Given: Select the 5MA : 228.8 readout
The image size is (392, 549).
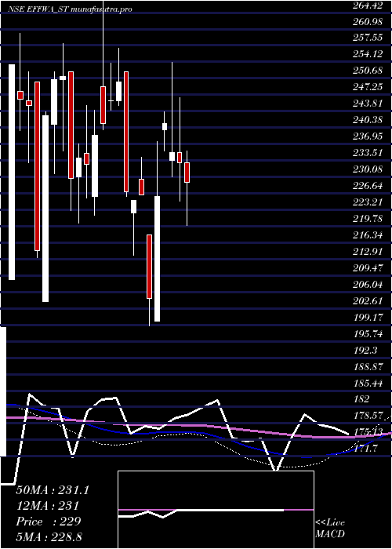Looking at the screenshot, I should click(49, 536).
